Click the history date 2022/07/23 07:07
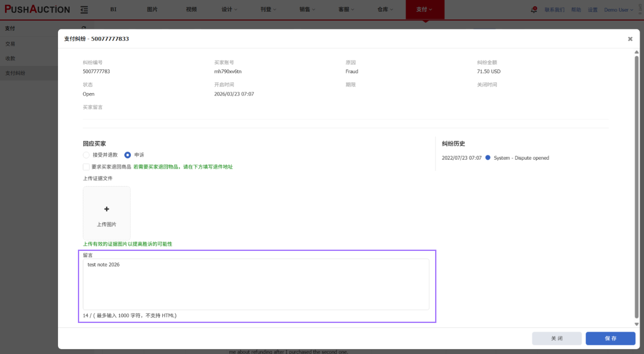 point(462,158)
